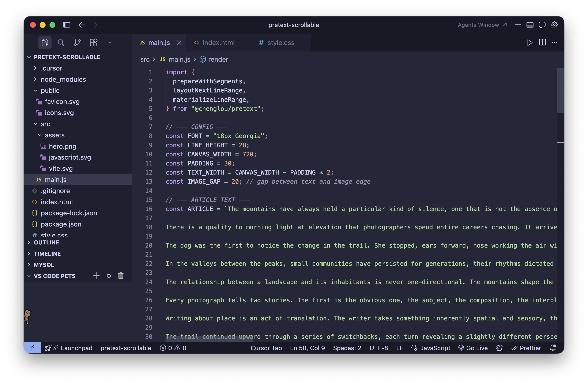
Task: Open the Source Control view icon
Action: click(x=77, y=42)
